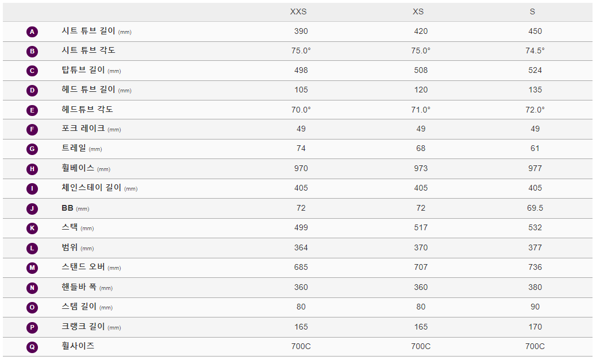Click the purple A circle icon

tap(32, 32)
